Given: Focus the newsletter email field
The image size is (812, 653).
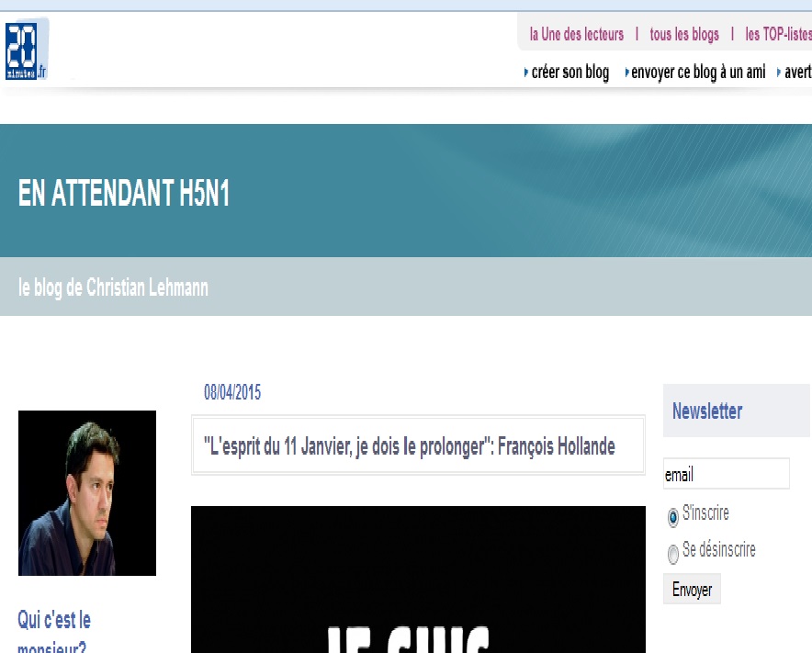Looking at the screenshot, I should click(x=726, y=474).
